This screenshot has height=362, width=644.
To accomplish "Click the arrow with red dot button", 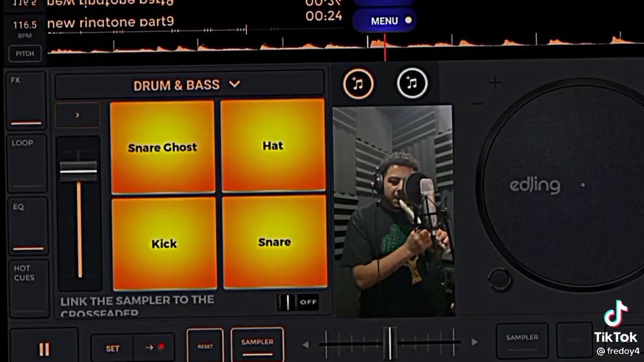I will pyautogui.click(x=154, y=348).
